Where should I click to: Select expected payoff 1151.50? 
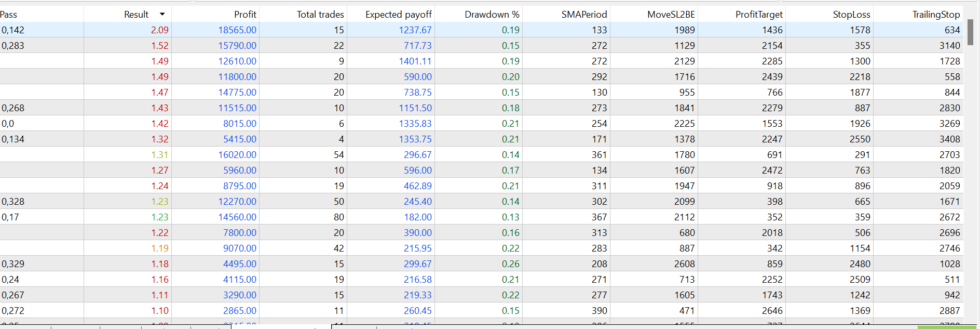click(x=415, y=108)
